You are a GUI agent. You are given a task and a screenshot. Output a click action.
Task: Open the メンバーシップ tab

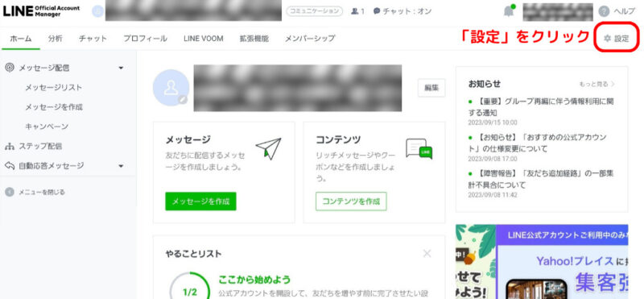(310, 39)
